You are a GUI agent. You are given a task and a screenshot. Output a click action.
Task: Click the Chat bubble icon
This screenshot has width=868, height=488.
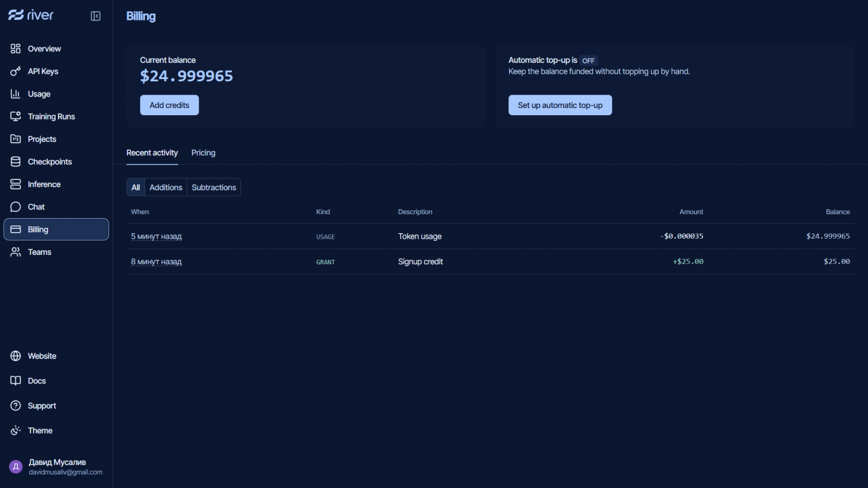tap(16, 207)
